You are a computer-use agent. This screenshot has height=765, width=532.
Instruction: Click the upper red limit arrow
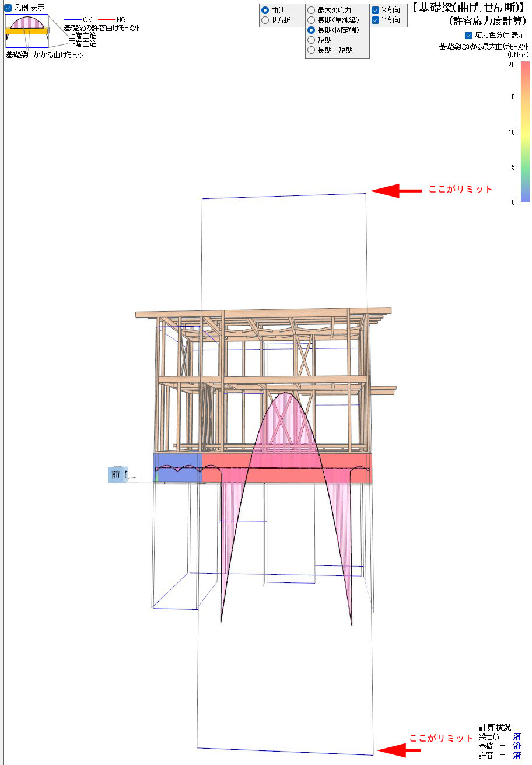click(x=396, y=190)
